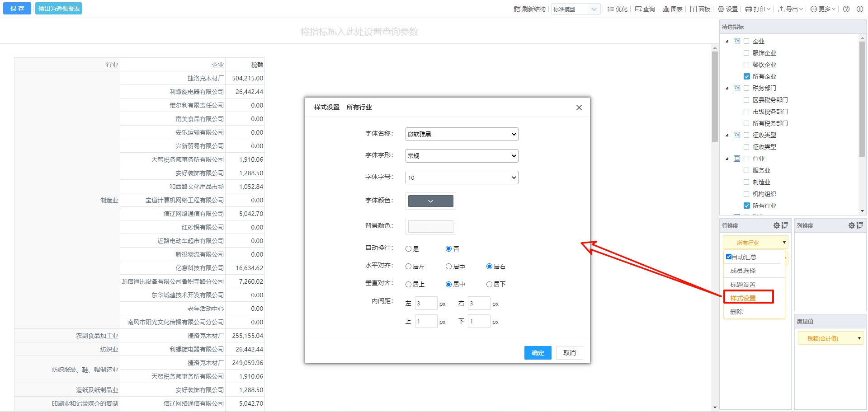Open the question mark help icon
Image resolution: width=868 pixels, height=412 pixels.
coord(846,9)
